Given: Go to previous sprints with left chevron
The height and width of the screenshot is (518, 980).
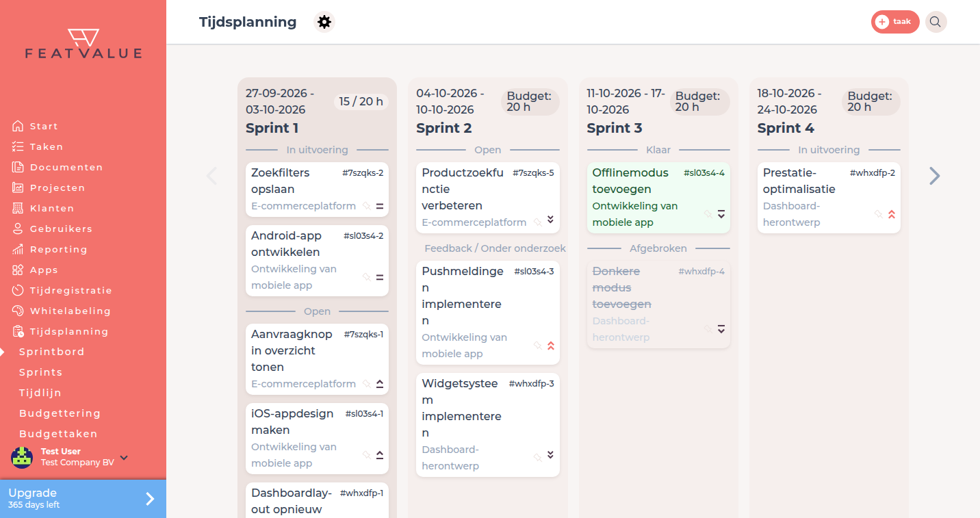Looking at the screenshot, I should pos(211,176).
